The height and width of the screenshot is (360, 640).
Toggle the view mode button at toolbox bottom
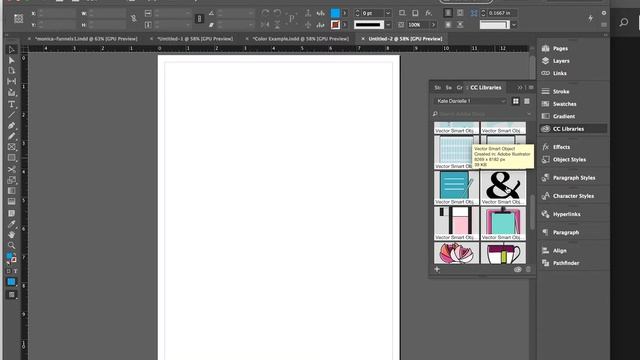[11, 295]
